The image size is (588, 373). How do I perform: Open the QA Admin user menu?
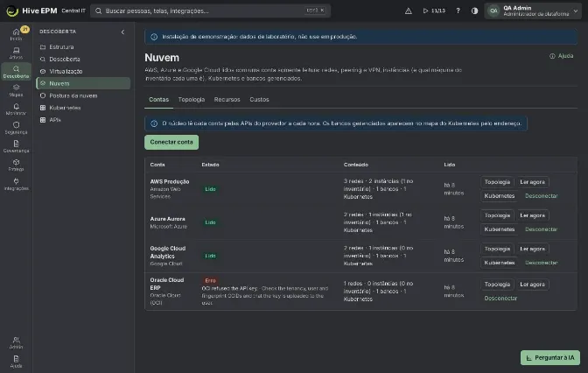pos(533,11)
